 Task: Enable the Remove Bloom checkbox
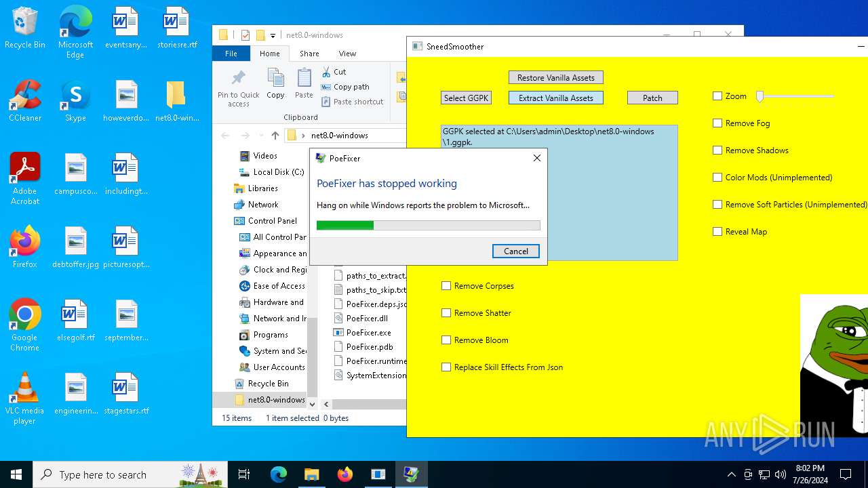[x=446, y=340]
